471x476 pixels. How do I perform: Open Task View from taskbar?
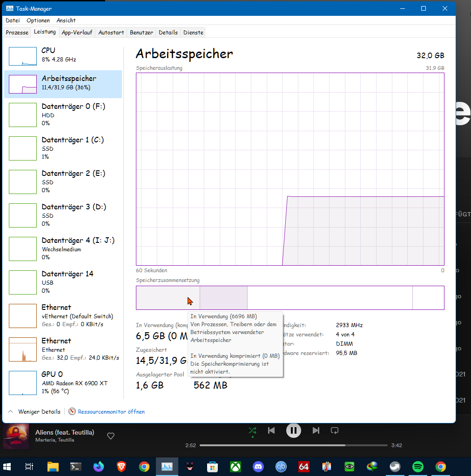29,467
